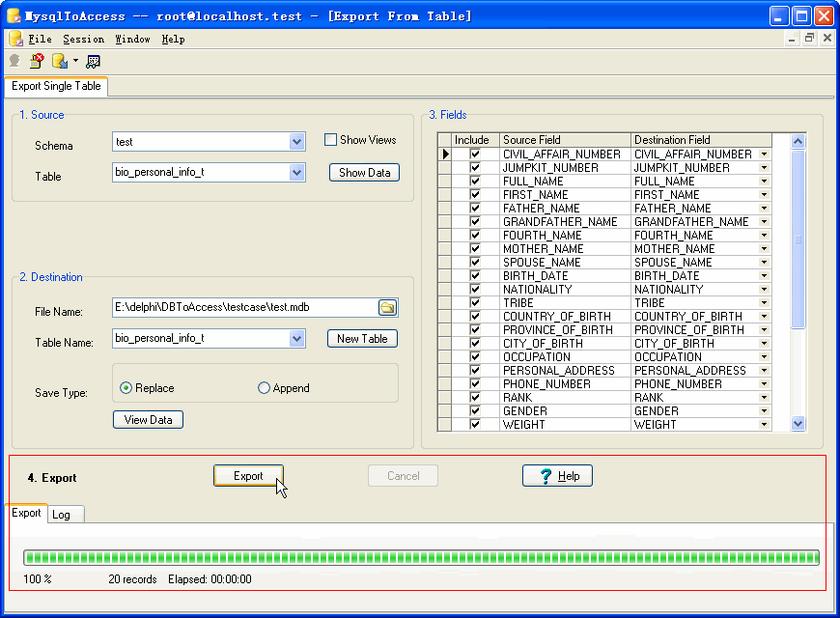Uncheck Include for FULL_NAME field
840x618 pixels.
pyautogui.click(x=475, y=182)
